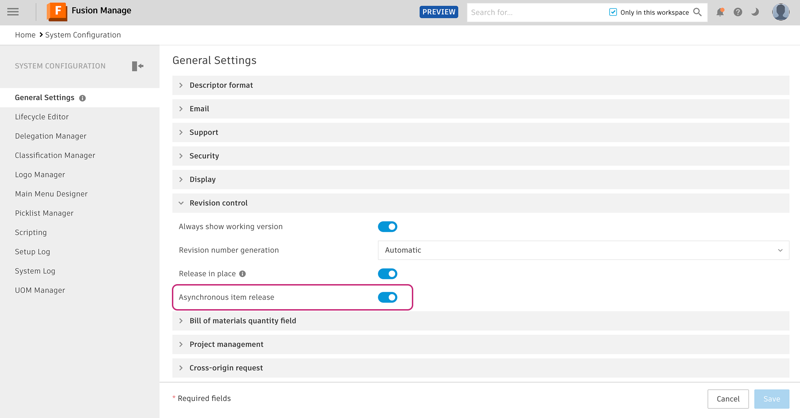Expand Bill of materials quantity field

click(x=481, y=321)
